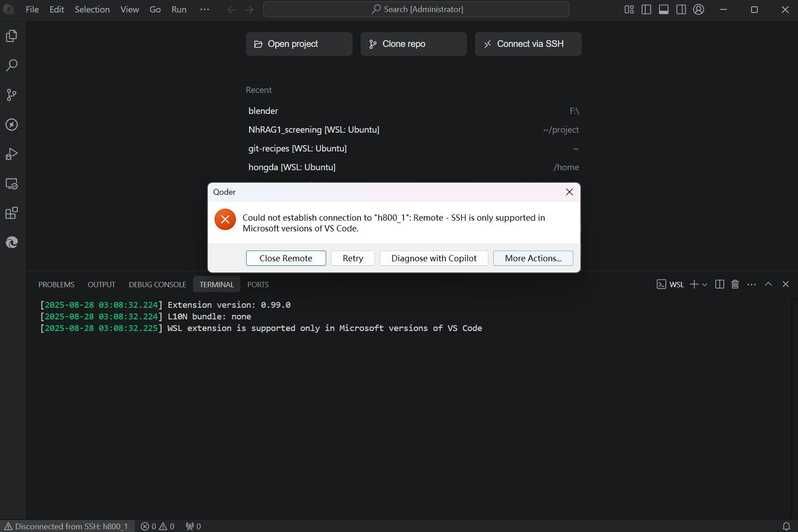798x532 pixels.
Task: Close the Qoder error dialog with X
Action: [x=569, y=192]
